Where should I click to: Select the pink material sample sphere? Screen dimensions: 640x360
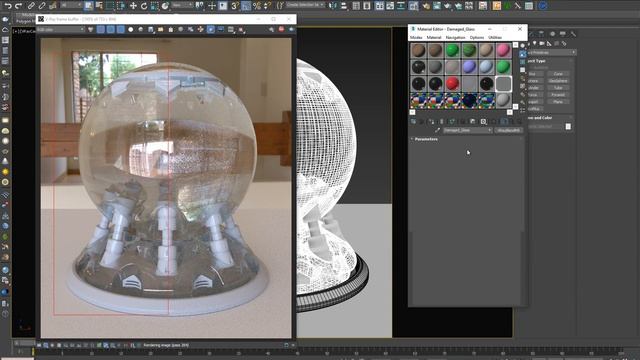point(503,50)
